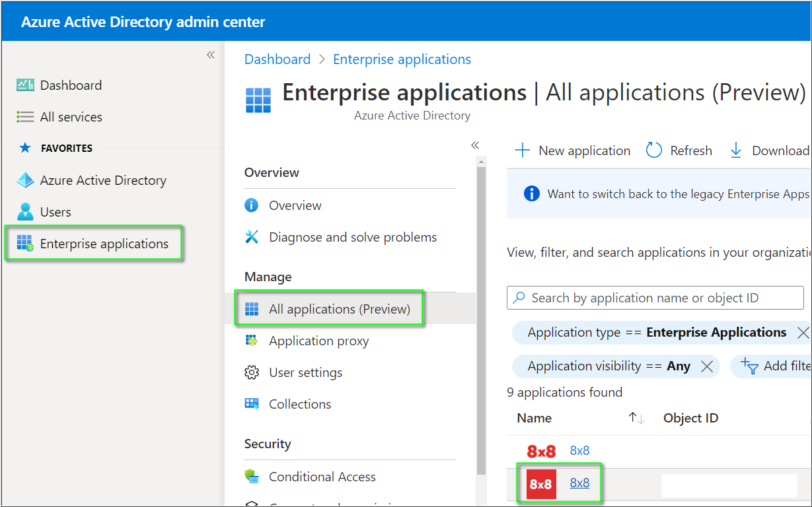
Task: Click the Diagnose wrench icon
Action: tap(252, 237)
